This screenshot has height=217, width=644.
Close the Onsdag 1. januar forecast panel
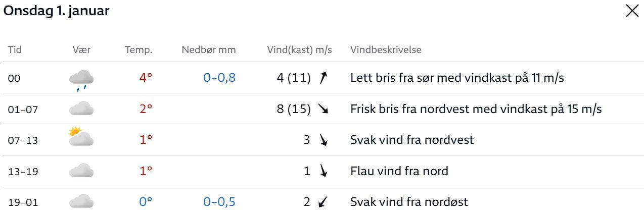pos(632,11)
